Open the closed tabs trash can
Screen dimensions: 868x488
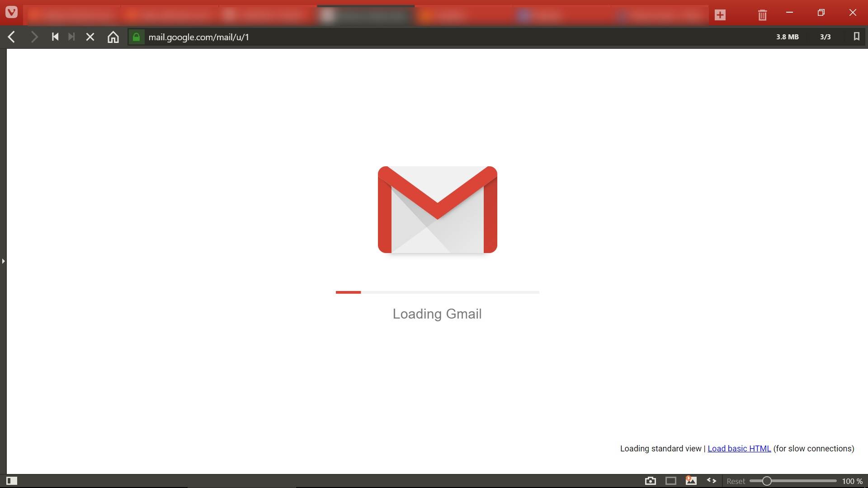pyautogui.click(x=762, y=15)
